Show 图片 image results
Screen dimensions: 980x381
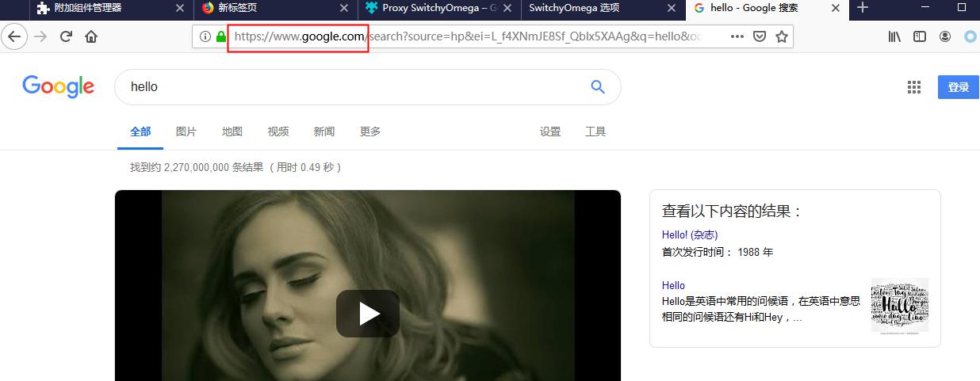(186, 131)
